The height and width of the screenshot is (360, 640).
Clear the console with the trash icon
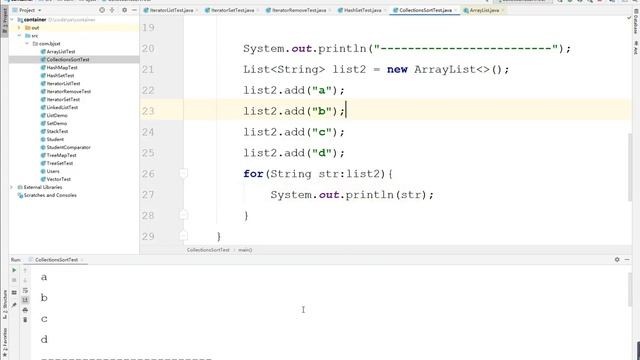(x=25, y=320)
